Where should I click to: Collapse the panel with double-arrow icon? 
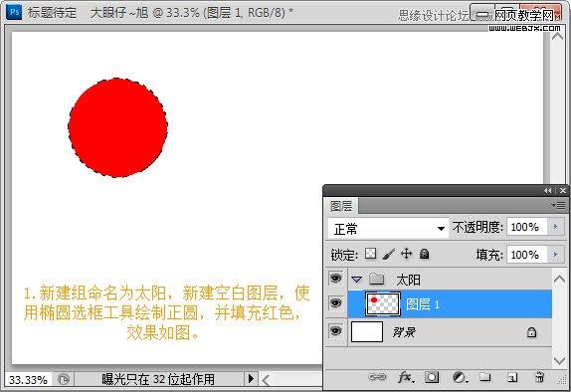(x=548, y=191)
